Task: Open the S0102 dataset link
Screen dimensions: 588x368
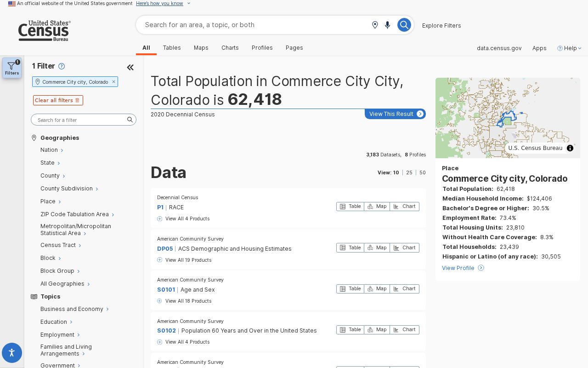Action: pos(237,331)
